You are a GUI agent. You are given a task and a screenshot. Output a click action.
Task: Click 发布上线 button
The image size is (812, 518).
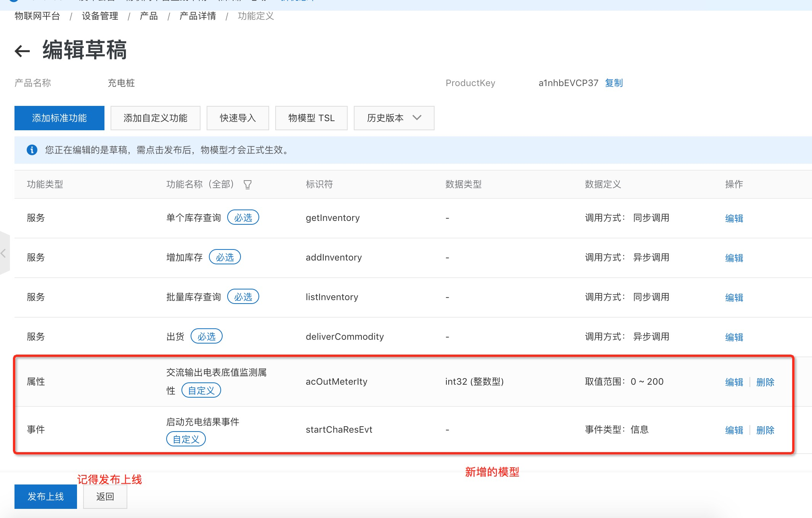(46, 497)
